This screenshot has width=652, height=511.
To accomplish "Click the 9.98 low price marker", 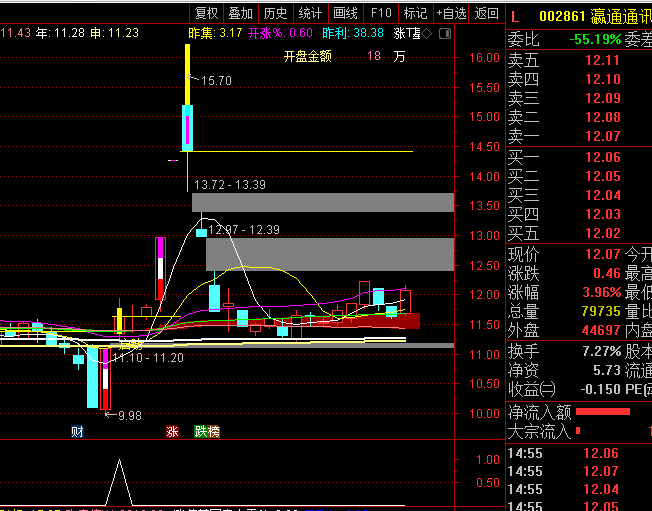I will (x=130, y=415).
